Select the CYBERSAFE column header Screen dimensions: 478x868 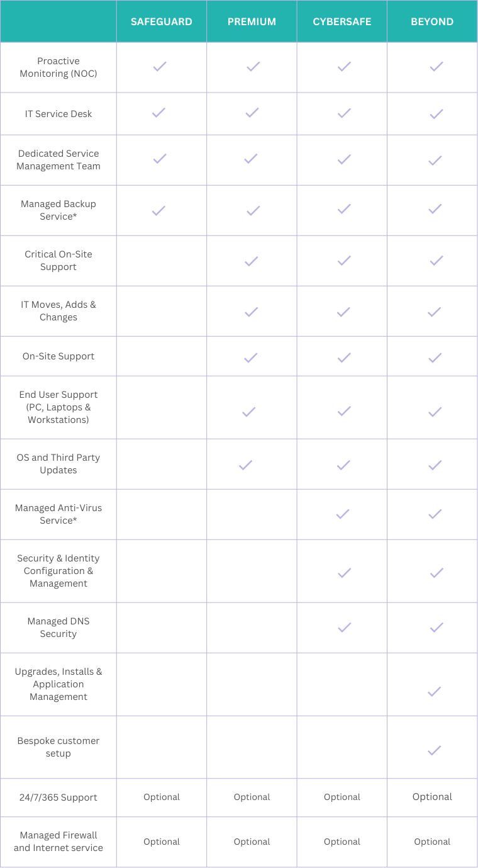click(342, 21)
